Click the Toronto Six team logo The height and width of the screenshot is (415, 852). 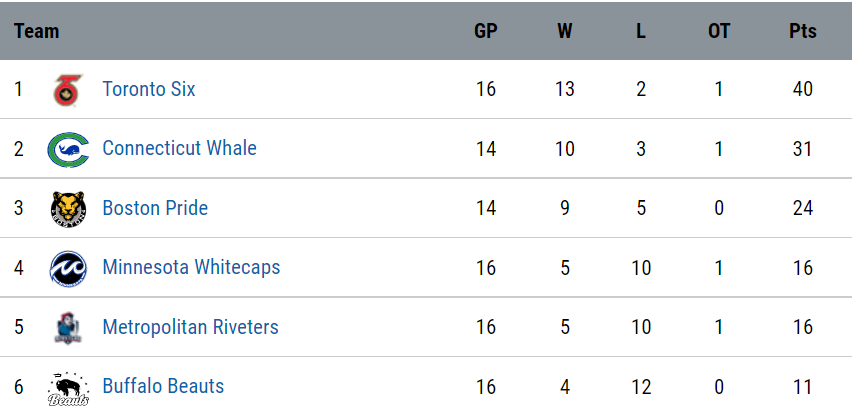tap(68, 90)
